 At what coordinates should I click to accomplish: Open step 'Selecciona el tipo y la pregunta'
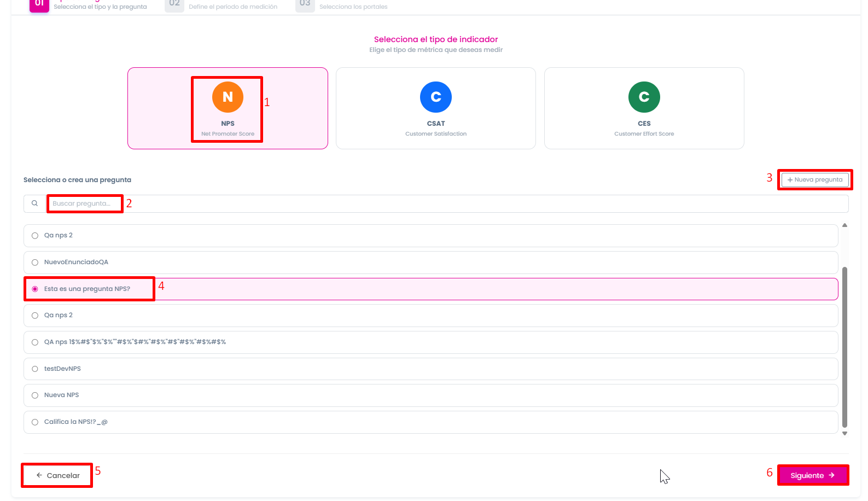coord(100,7)
